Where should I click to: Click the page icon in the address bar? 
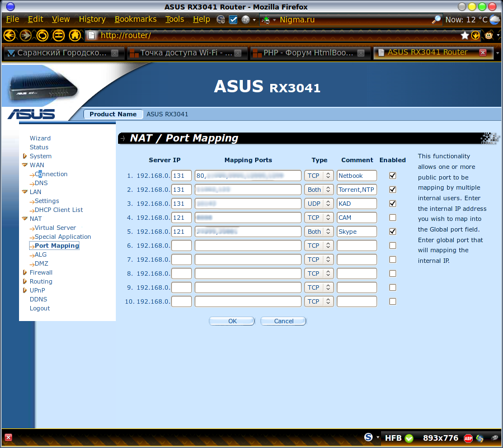point(91,35)
